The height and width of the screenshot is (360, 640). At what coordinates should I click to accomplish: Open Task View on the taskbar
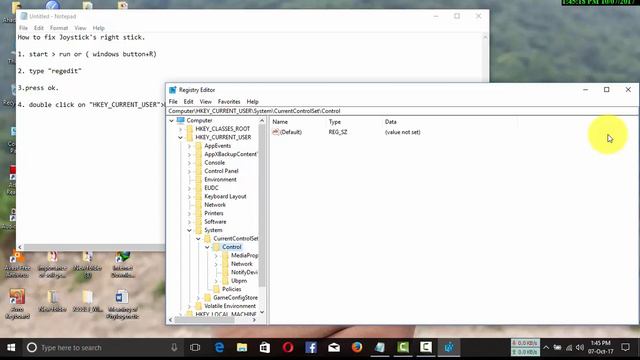[195, 347]
